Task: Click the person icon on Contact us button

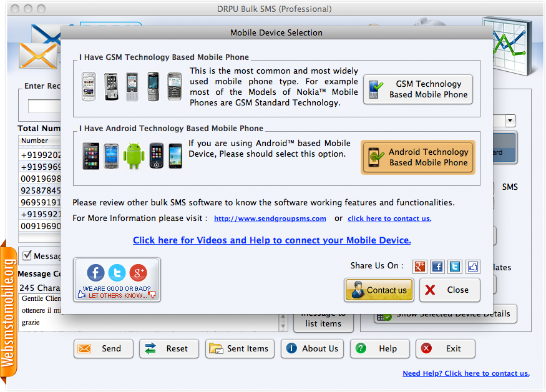Action: pos(357,290)
